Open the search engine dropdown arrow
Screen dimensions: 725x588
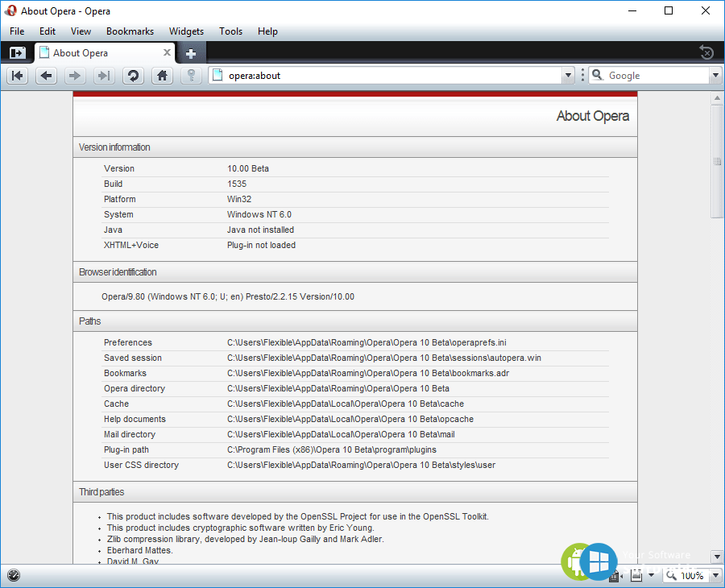click(715, 76)
